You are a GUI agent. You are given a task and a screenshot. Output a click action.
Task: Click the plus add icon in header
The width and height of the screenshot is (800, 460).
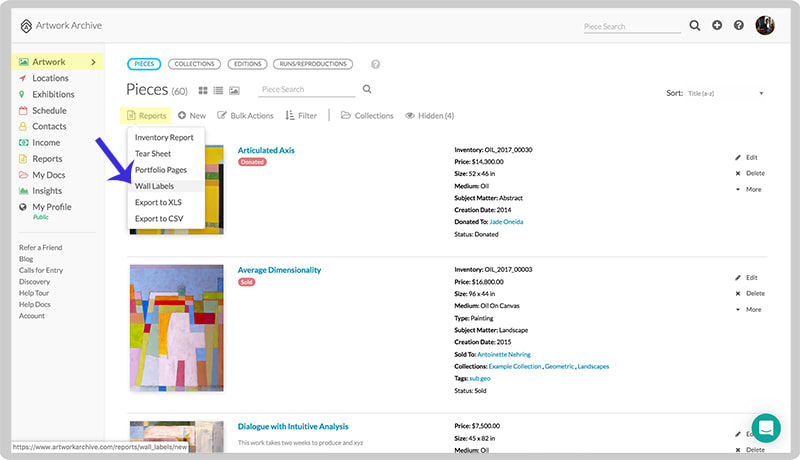click(717, 25)
